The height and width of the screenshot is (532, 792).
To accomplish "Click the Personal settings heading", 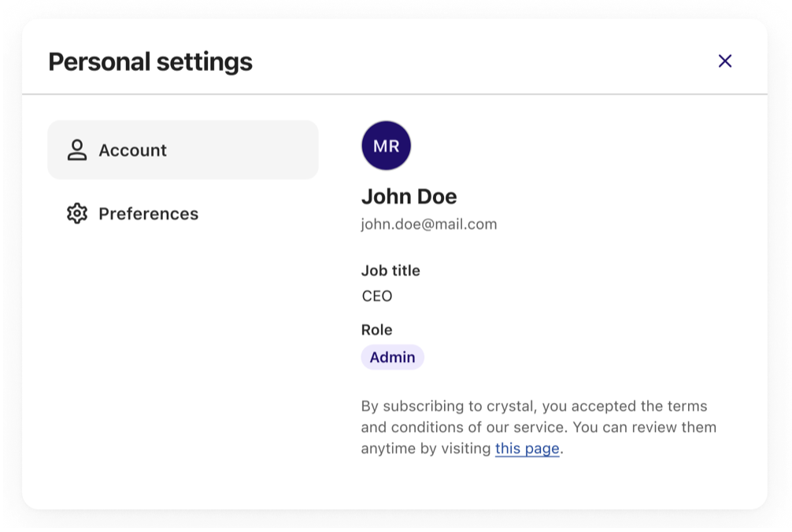I will pyautogui.click(x=150, y=61).
